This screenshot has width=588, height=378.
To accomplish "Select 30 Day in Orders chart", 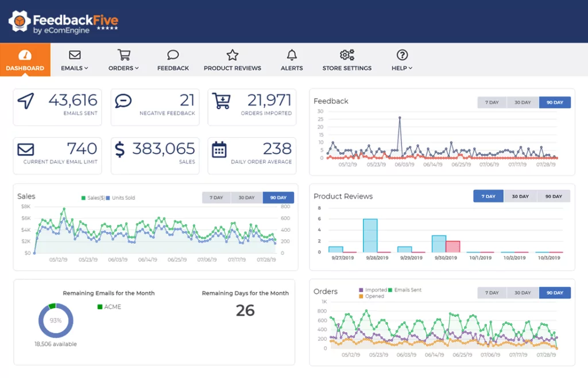I will click(523, 293).
